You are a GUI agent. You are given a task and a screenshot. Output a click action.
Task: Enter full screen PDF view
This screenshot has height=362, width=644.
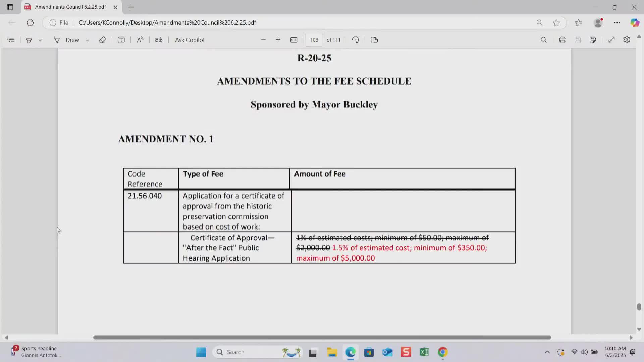point(611,40)
